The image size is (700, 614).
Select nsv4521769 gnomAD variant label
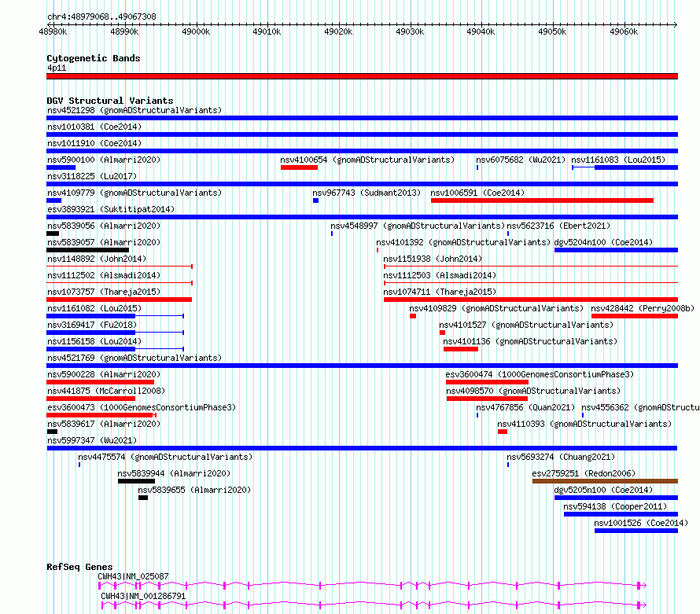tap(134, 358)
